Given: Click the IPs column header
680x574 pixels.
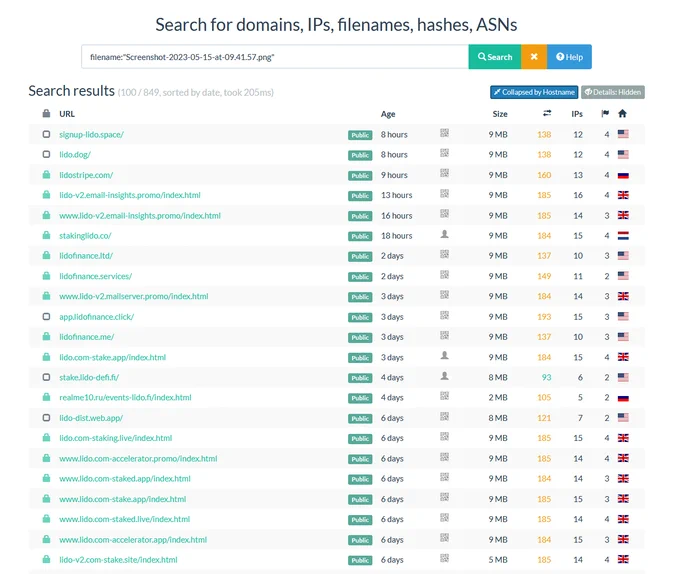Looking at the screenshot, I should coord(577,114).
